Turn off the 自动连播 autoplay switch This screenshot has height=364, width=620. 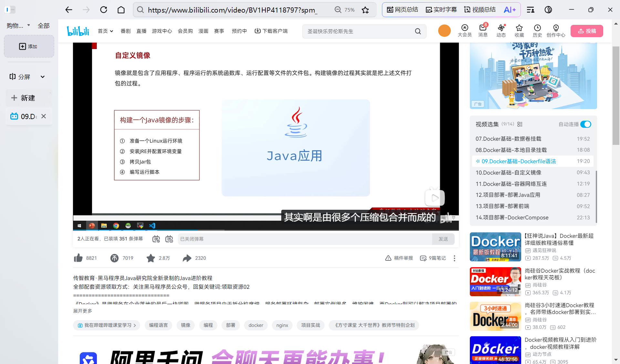585,124
